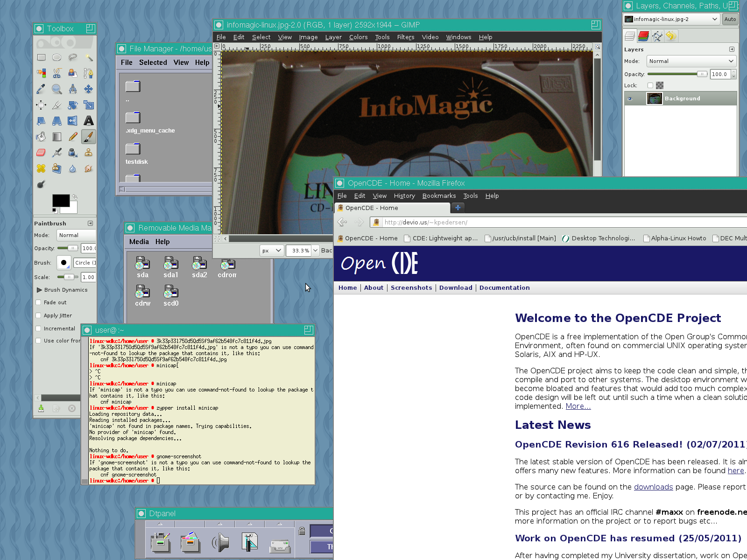The image size is (747, 560).
Task: Expand the Brush Dynamics section
Action: pos(40,290)
